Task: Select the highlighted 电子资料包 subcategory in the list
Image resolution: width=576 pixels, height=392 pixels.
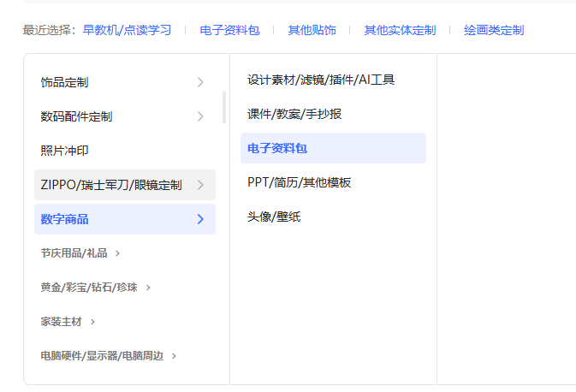Action: (x=277, y=148)
